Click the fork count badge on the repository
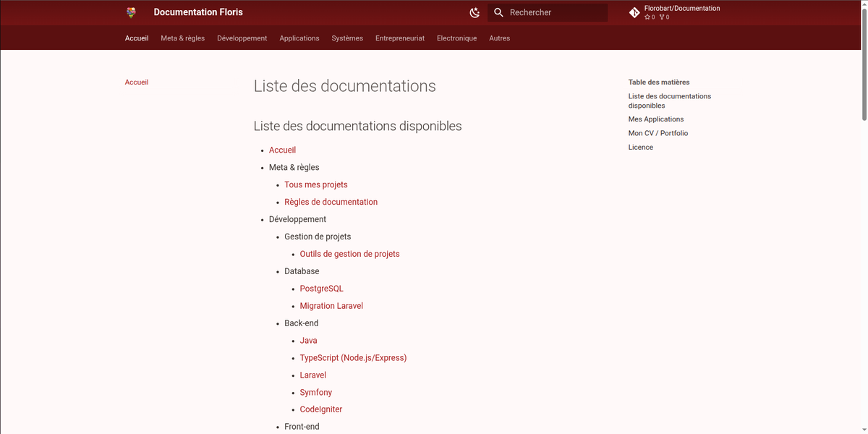Image resolution: width=868 pixels, height=434 pixels. (x=663, y=17)
